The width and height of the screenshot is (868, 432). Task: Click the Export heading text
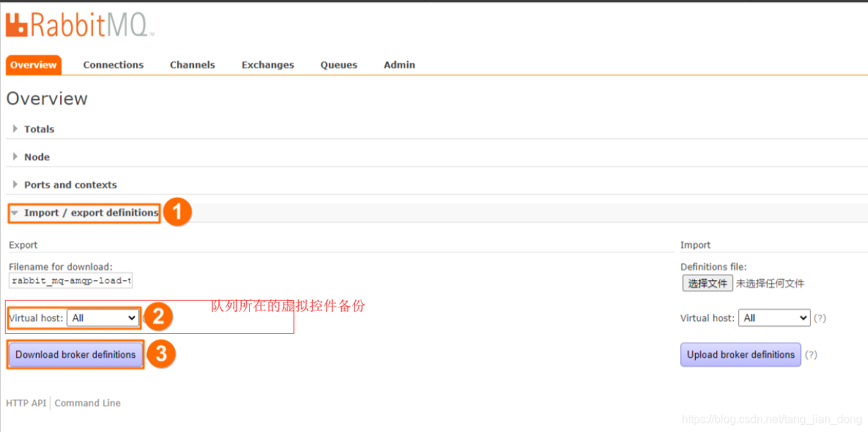[x=23, y=245]
